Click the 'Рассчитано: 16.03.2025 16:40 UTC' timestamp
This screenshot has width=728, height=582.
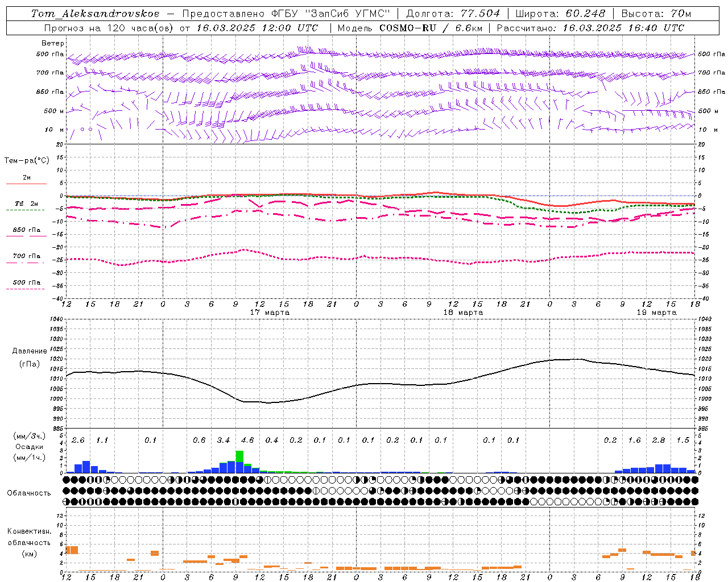point(590,28)
